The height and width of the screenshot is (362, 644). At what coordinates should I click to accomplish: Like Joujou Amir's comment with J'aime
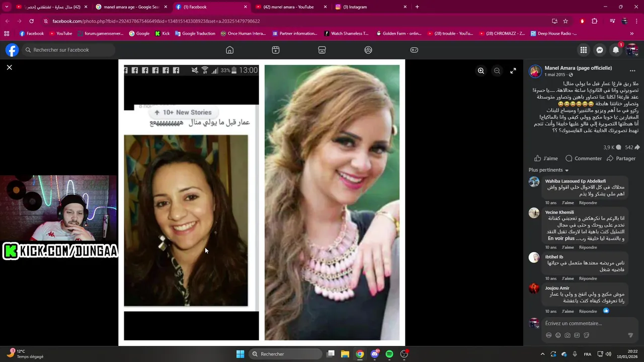pos(568,311)
